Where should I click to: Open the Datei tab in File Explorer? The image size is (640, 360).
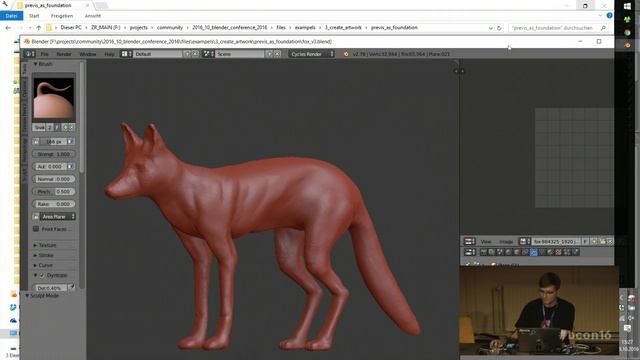[11, 16]
